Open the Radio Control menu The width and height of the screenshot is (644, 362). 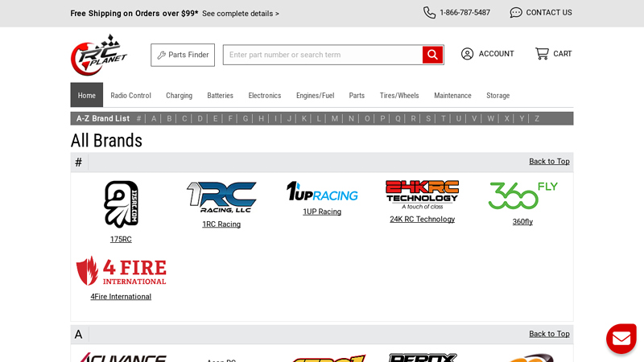click(x=130, y=95)
